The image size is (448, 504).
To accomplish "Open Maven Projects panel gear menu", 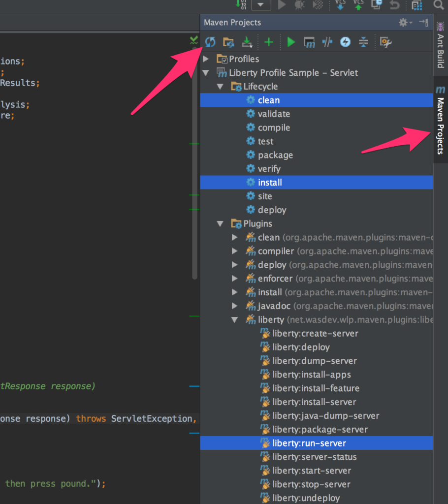I will tap(405, 23).
